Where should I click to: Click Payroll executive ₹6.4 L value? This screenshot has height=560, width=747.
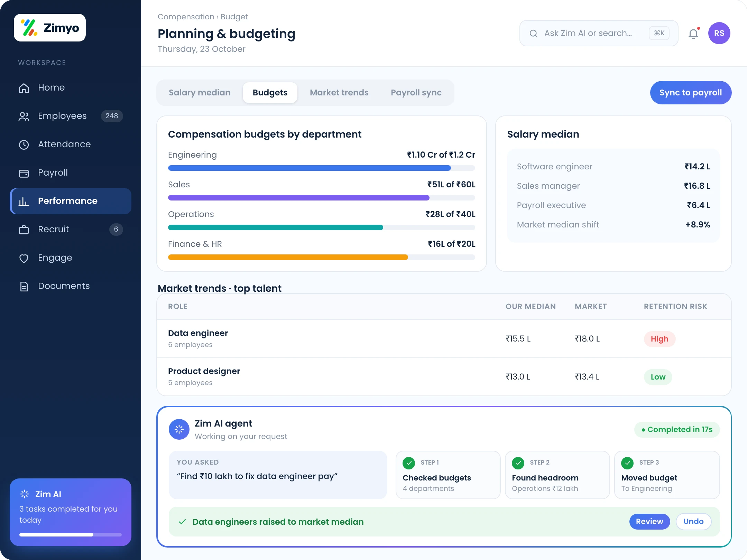coord(699,205)
